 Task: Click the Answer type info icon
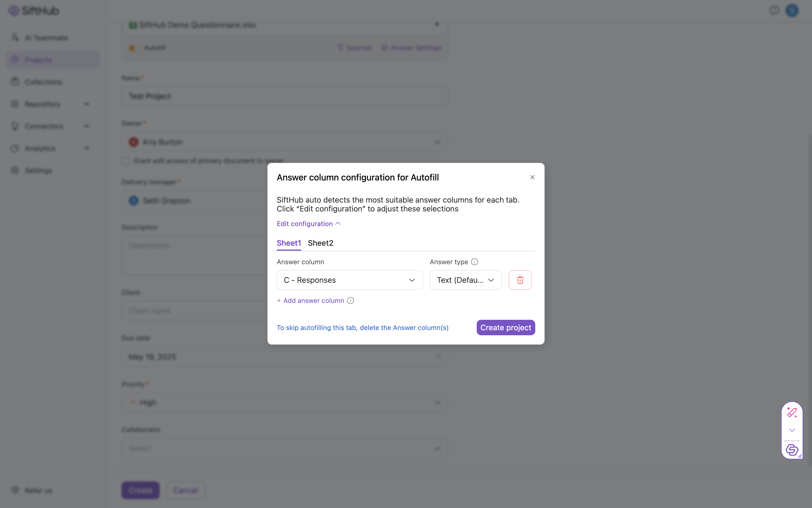(474, 262)
